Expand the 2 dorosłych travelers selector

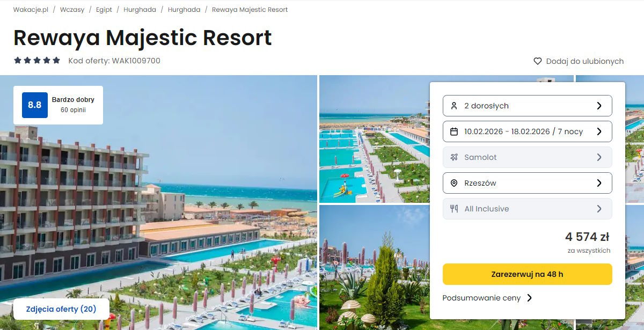[527, 106]
